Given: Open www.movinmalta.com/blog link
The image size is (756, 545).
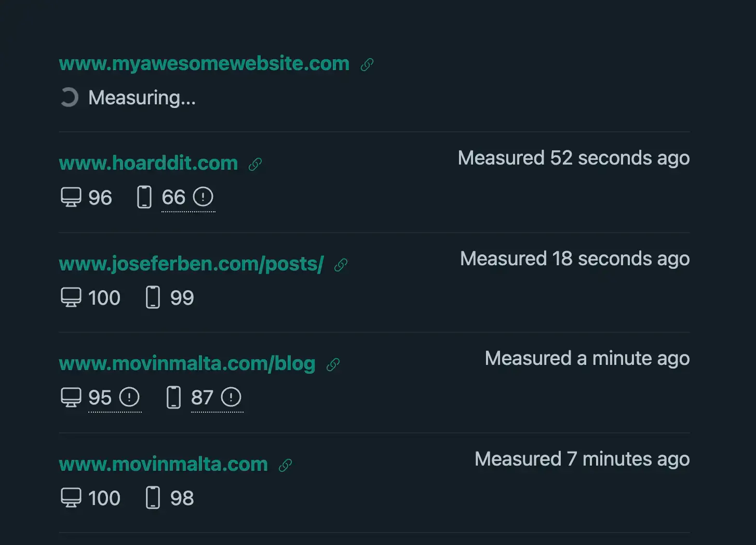Looking at the screenshot, I should click(x=187, y=363).
